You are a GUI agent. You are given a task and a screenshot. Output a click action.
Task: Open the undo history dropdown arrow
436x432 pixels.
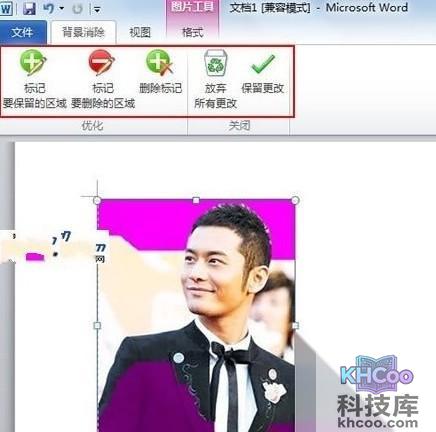click(x=62, y=8)
